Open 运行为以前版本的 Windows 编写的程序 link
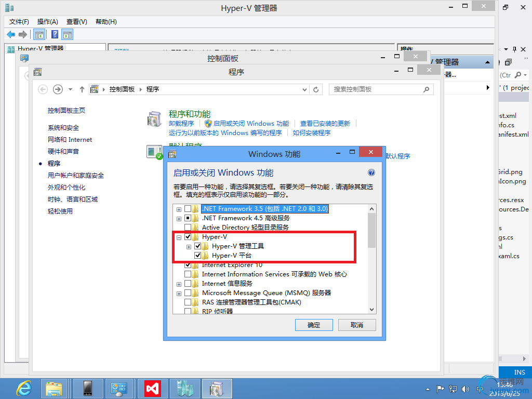 pos(225,132)
